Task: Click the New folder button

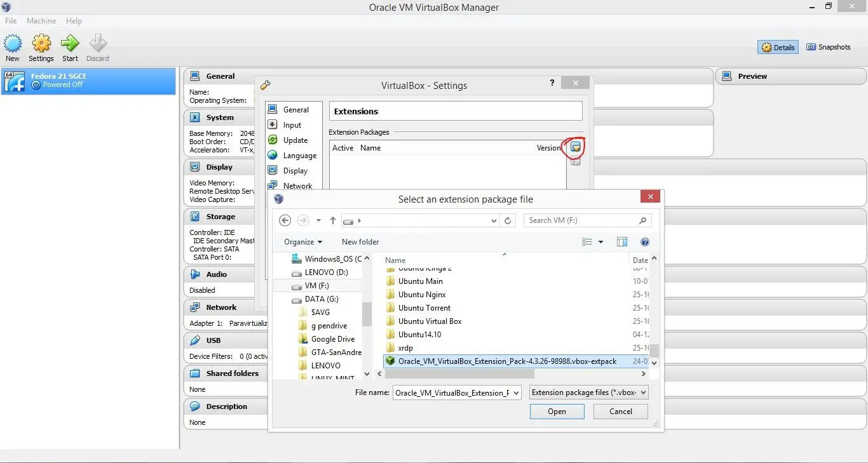Action: (x=360, y=242)
